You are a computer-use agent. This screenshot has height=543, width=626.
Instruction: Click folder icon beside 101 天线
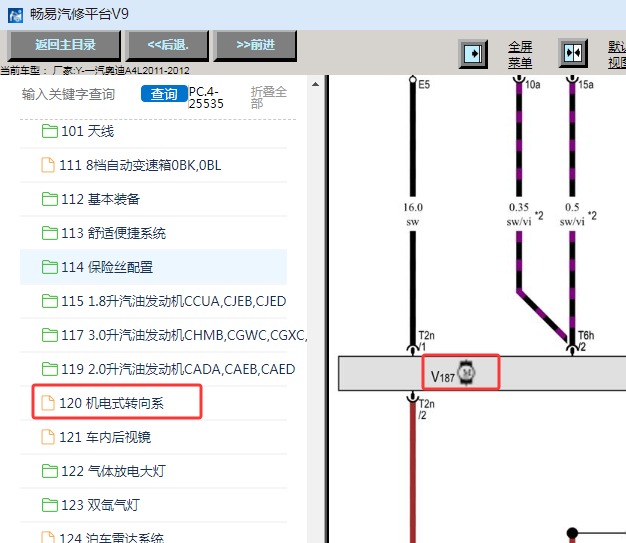coord(50,131)
